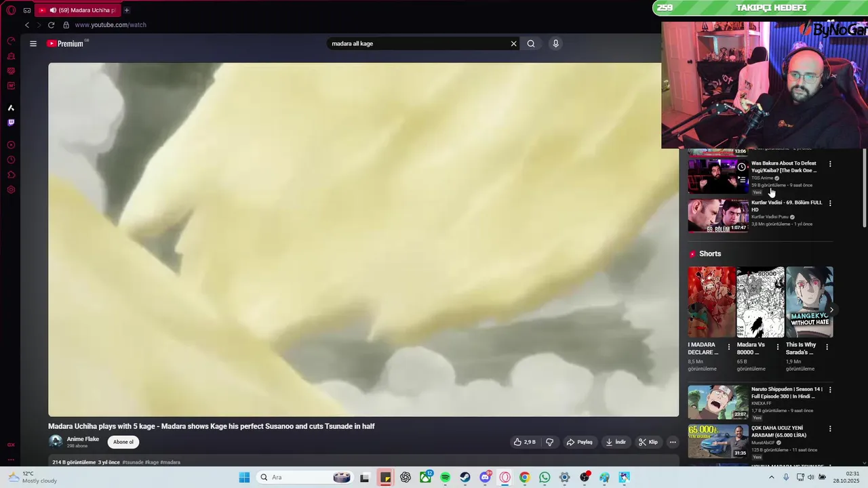
Task: Open more actions ellipsis under video
Action: click(x=673, y=442)
